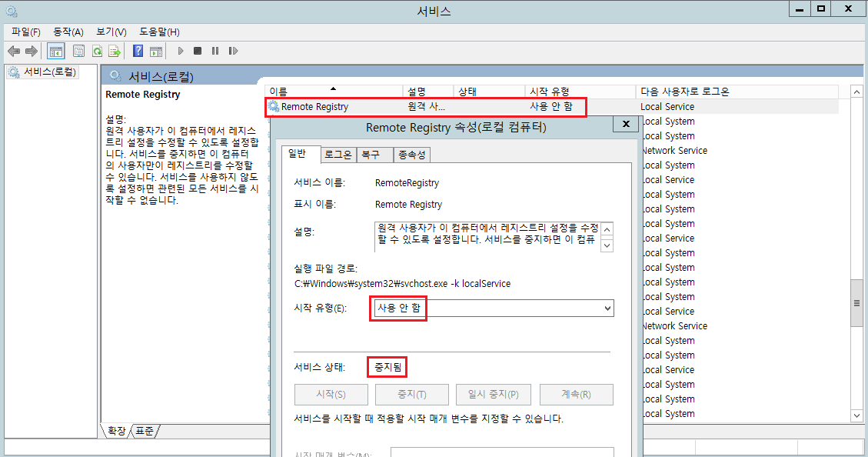Click the Stop Service square icon
868x457 pixels.
(198, 51)
